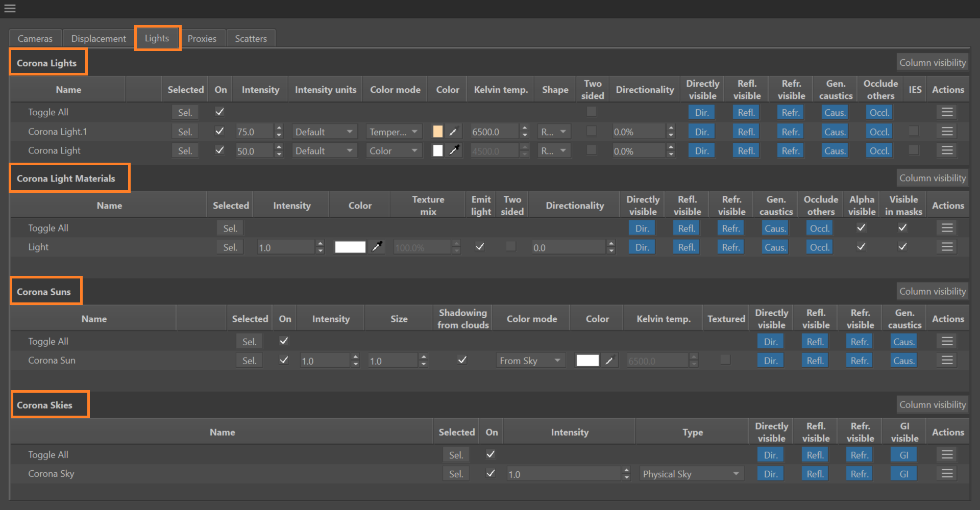Edit Intensity field of Corona Sky
The height and width of the screenshot is (510, 980).
coord(564,474)
